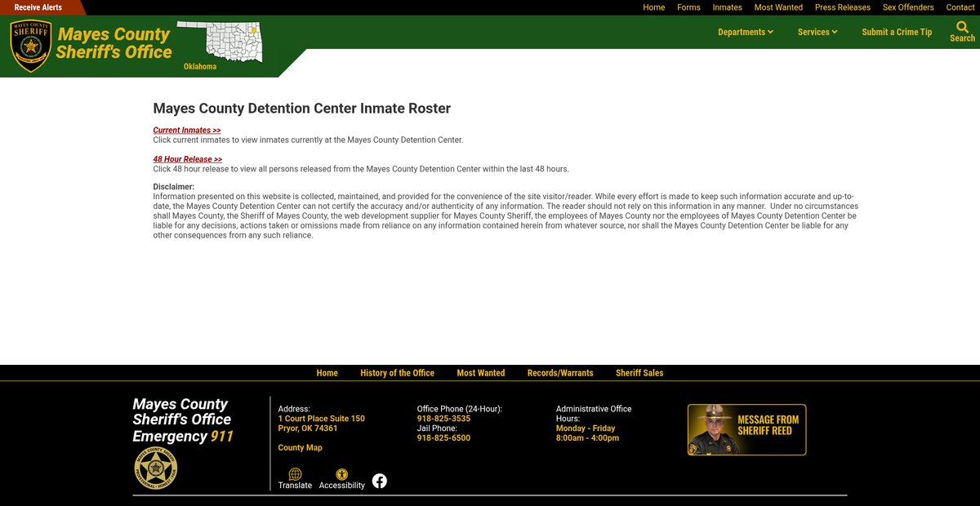The image size is (980, 506).
Task: Open the County Map link
Action: click(x=301, y=448)
